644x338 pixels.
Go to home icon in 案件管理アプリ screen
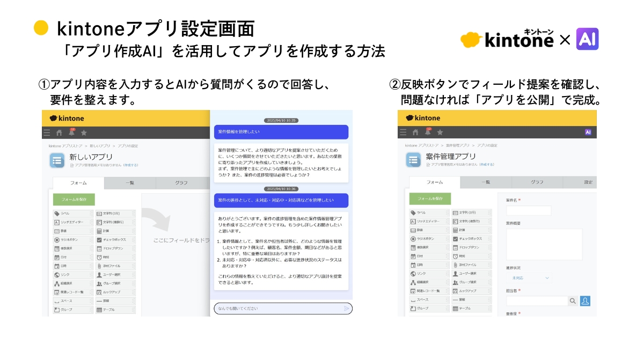point(415,133)
